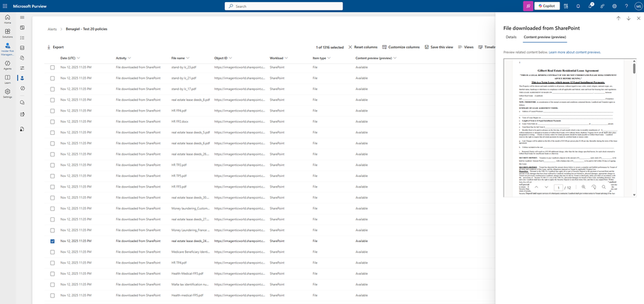Click HR TP4.pdf file name

coord(179,263)
